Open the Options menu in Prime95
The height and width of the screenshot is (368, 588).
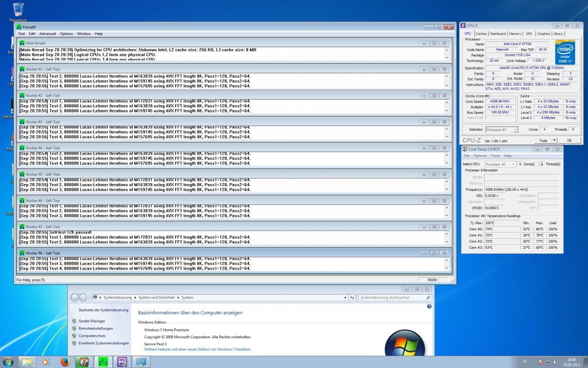coord(66,34)
